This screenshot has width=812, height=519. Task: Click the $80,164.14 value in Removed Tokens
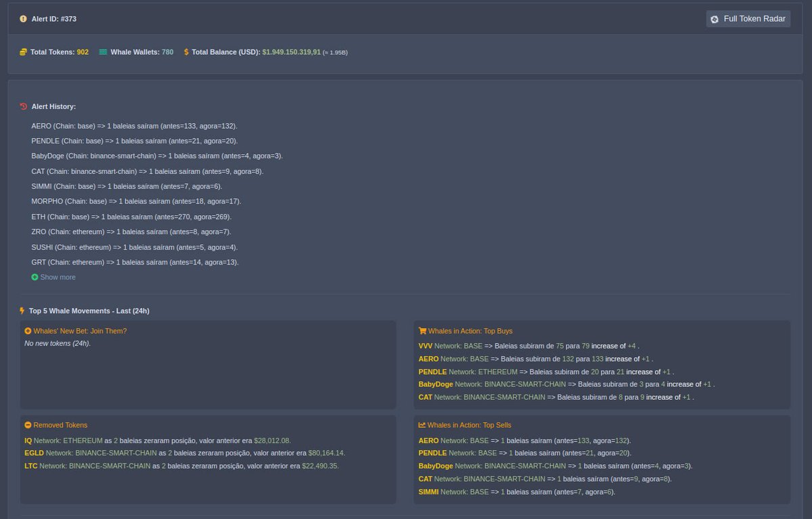tap(327, 453)
